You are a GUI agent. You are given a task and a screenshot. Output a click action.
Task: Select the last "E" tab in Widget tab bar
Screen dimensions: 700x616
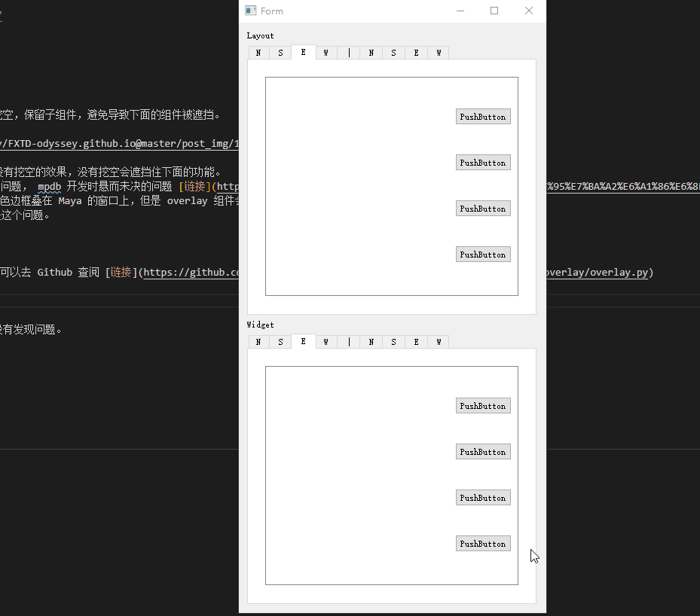click(416, 341)
